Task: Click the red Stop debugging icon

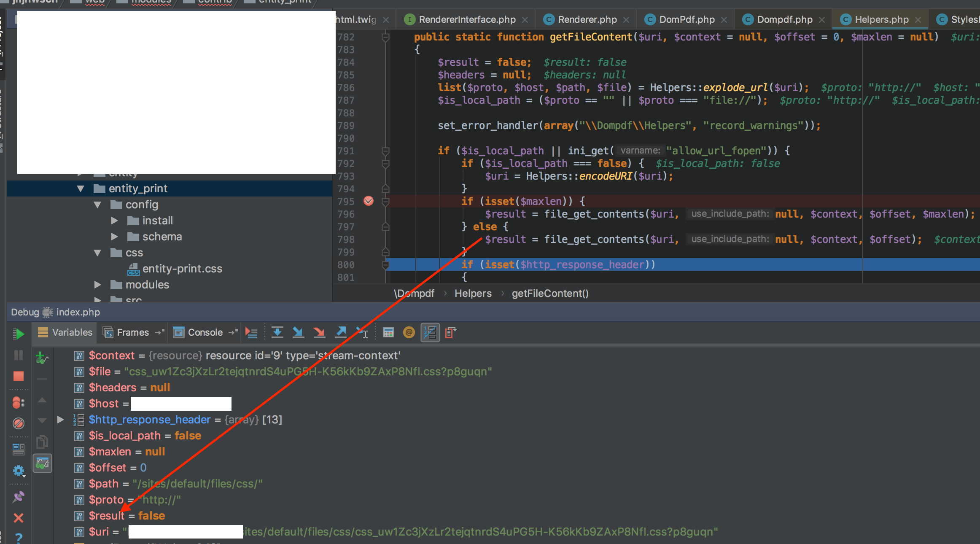Action: (18, 376)
